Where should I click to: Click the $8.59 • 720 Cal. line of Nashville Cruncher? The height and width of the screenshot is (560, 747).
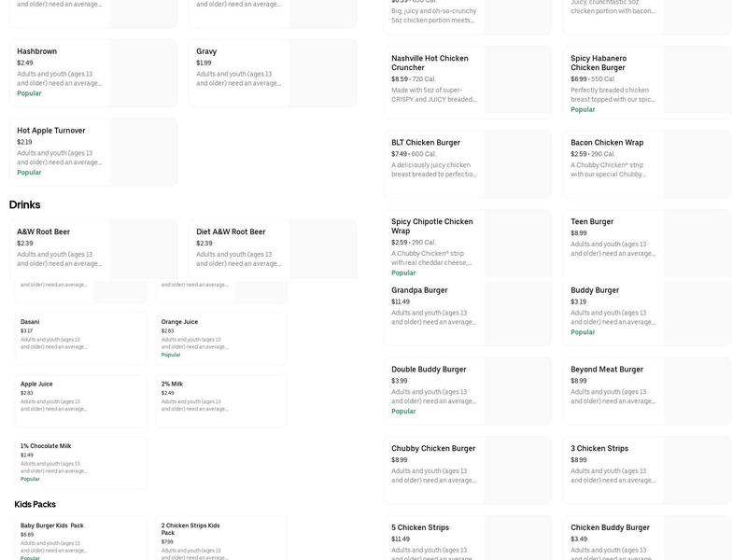[x=414, y=79]
